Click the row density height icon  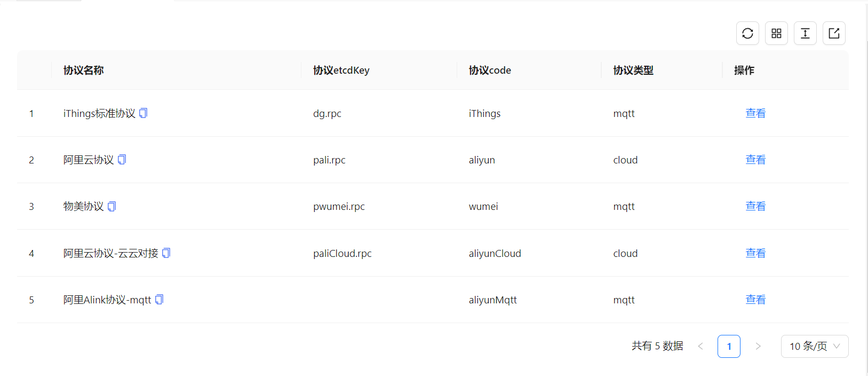click(805, 33)
